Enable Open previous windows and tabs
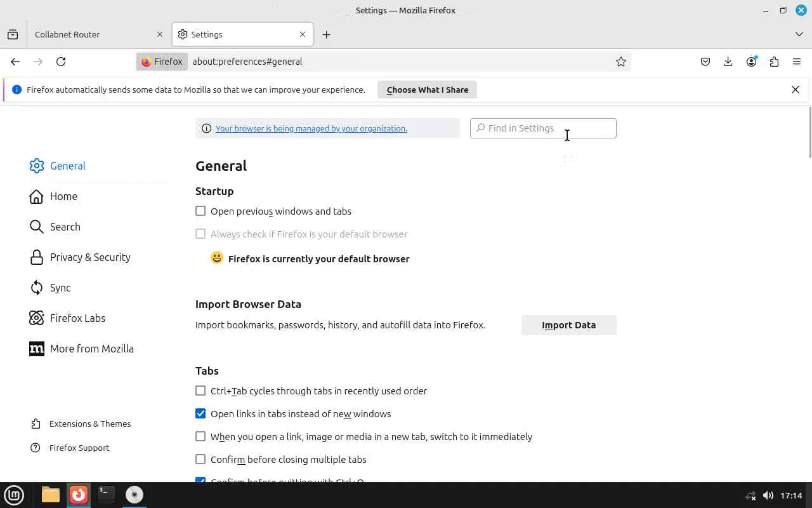Viewport: 812px width, 508px height. (200, 211)
